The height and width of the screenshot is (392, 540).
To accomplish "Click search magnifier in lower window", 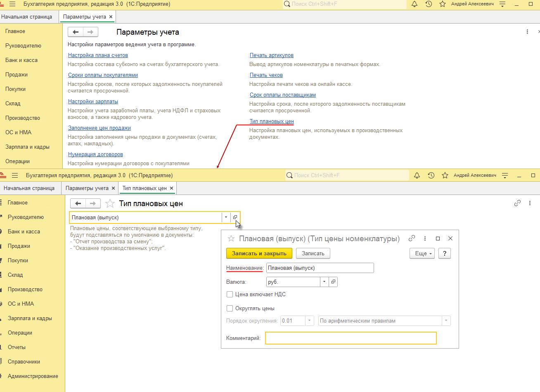I will [x=289, y=176].
